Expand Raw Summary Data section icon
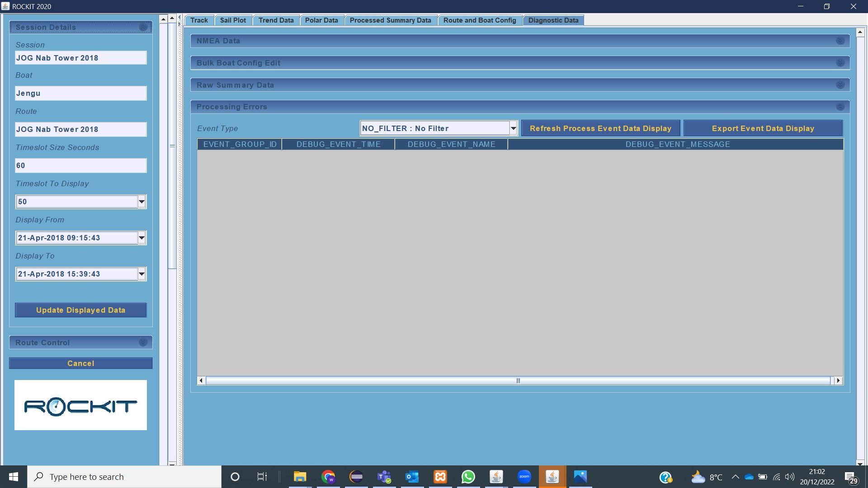Image resolution: width=868 pixels, height=488 pixels. [x=840, y=85]
